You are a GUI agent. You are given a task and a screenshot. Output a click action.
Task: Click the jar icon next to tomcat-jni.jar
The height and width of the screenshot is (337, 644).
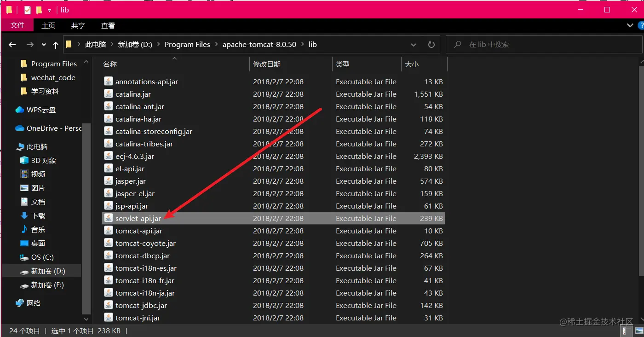[108, 318]
